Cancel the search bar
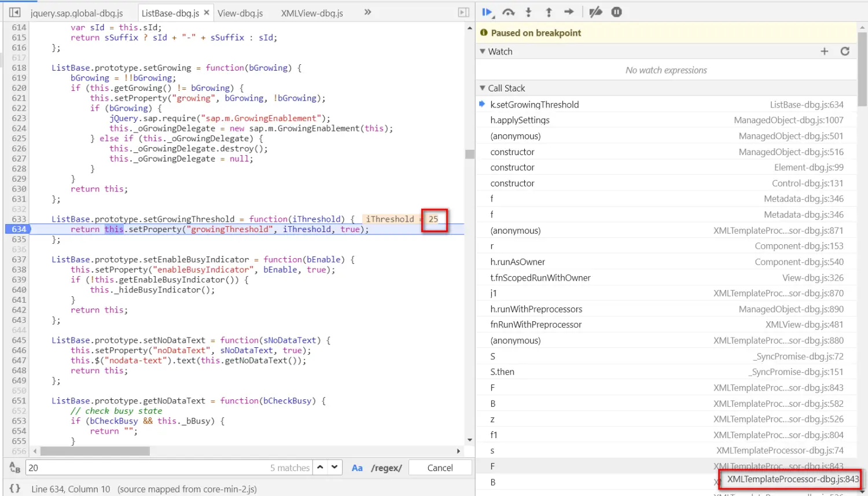Screen dimensions: 868x496 pos(440,468)
